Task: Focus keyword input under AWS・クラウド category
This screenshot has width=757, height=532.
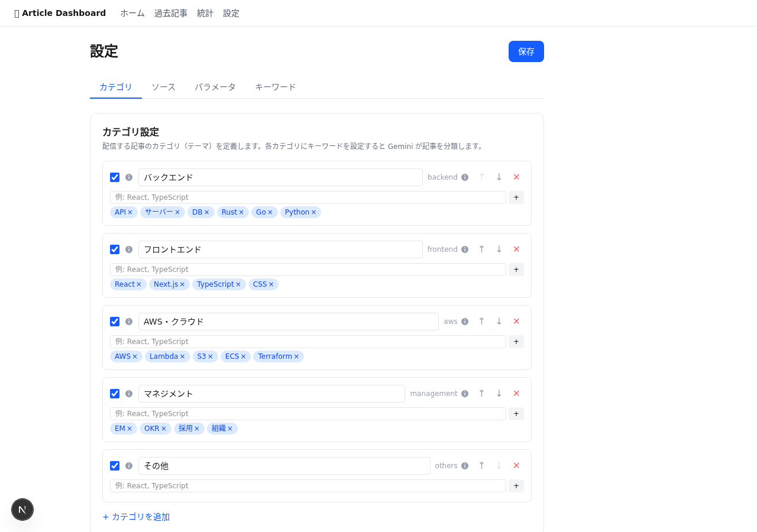Action: [308, 342]
